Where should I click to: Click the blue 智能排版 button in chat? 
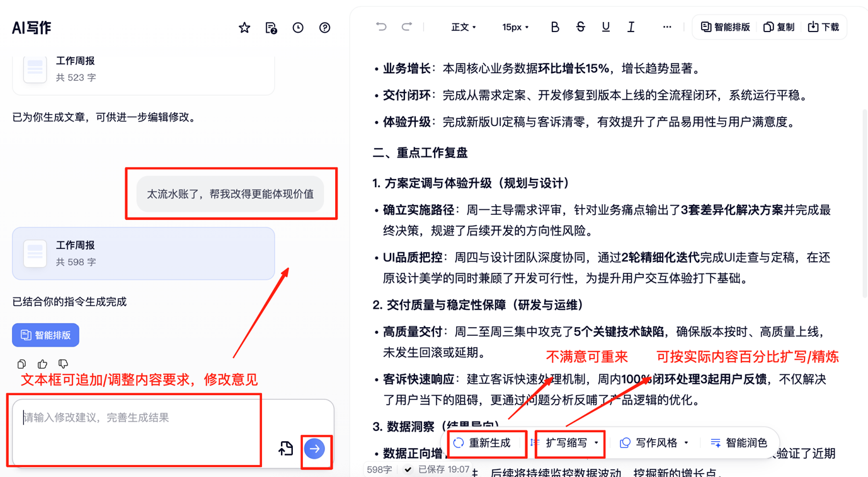[45, 335]
